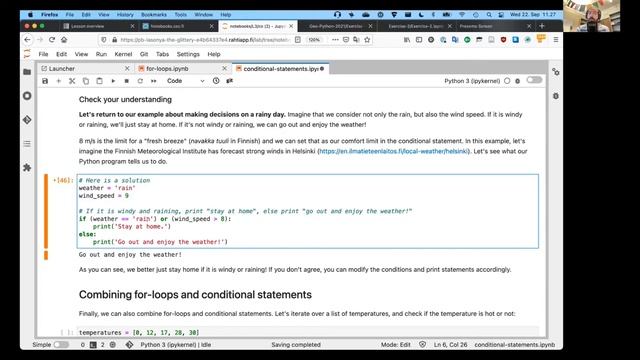Click Python 3 (ipykernel) kernel name
This screenshot has height=360, width=640.
[x=472, y=81]
